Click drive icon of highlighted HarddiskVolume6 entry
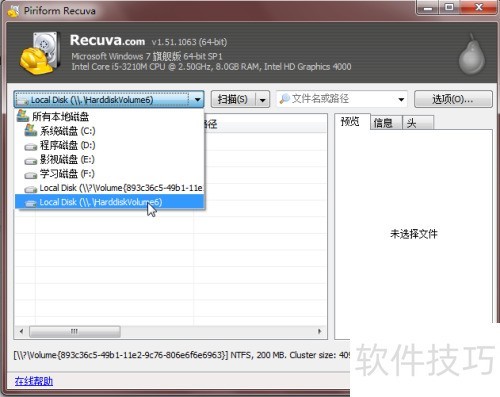Viewport: 500px width, 397px height. click(x=31, y=203)
